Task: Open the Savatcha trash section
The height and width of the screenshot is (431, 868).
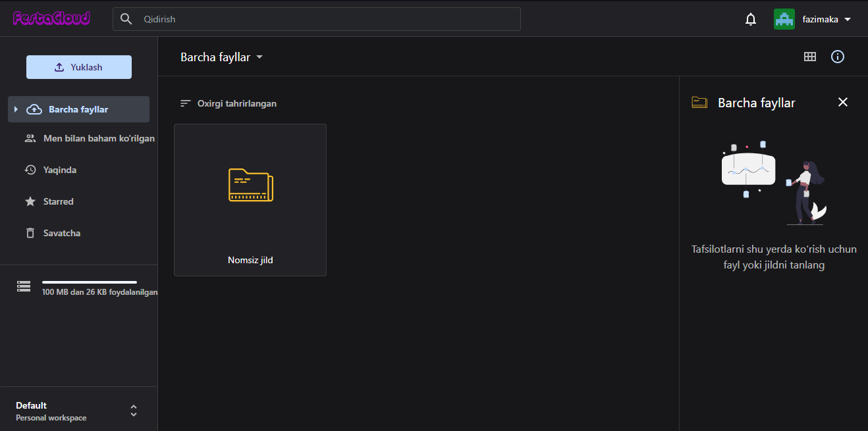Action: (61, 233)
